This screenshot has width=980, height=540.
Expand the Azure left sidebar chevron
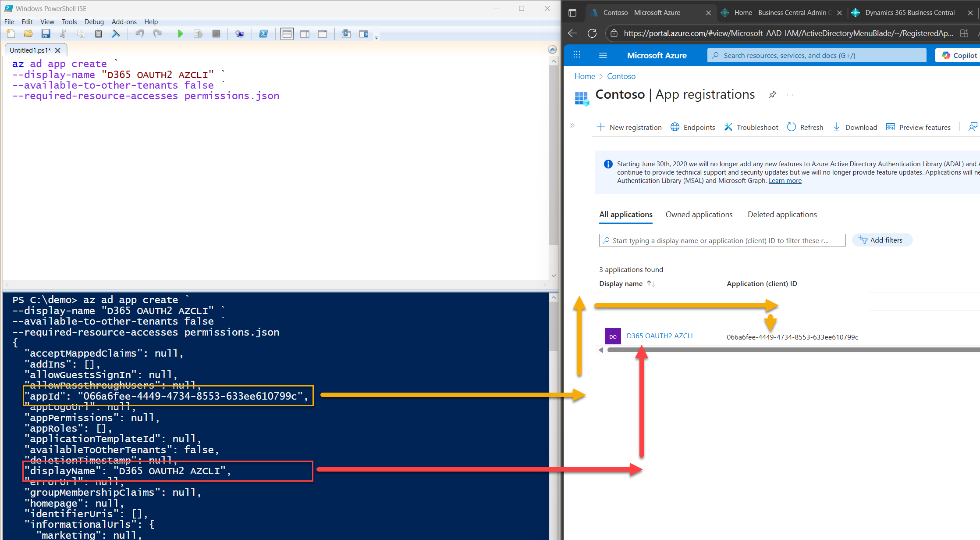(572, 126)
